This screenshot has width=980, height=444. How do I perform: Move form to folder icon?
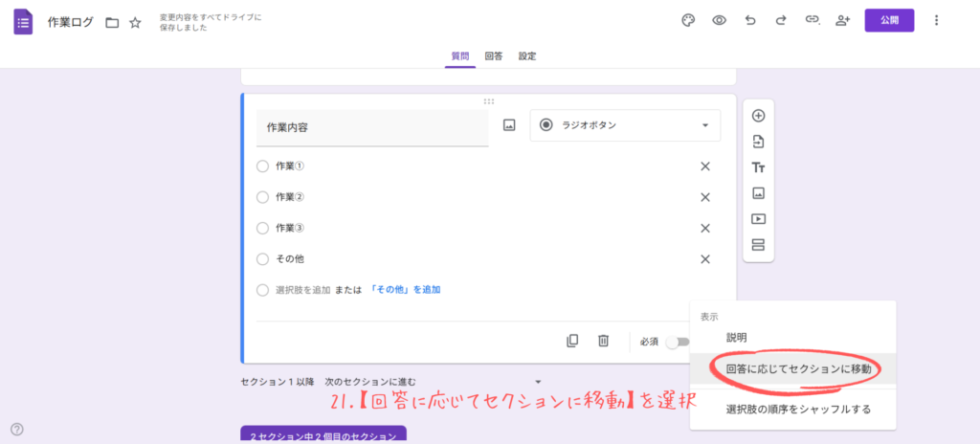[x=112, y=23]
